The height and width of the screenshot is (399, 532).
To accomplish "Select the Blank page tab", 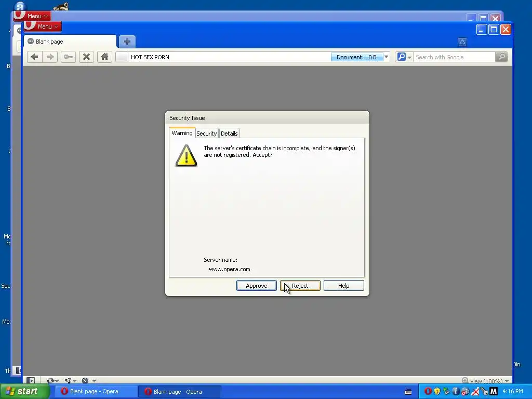I will pos(70,42).
